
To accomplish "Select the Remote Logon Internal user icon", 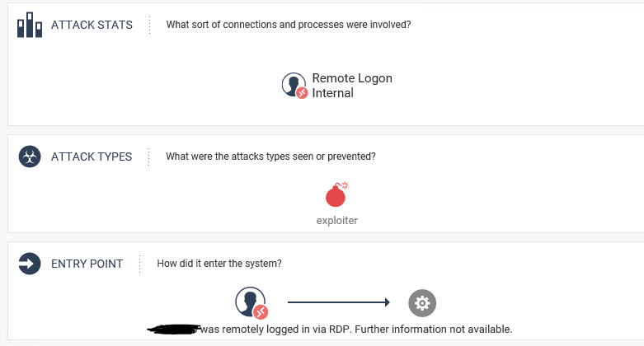I will 294,86.
